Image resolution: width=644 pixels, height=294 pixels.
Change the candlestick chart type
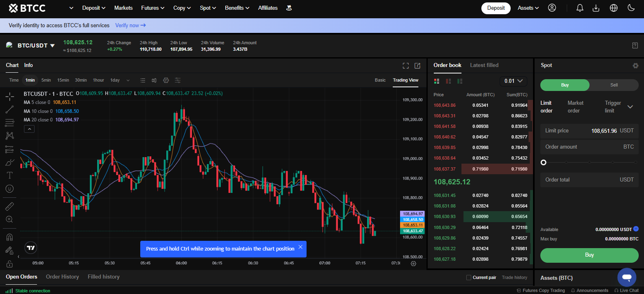pos(154,80)
